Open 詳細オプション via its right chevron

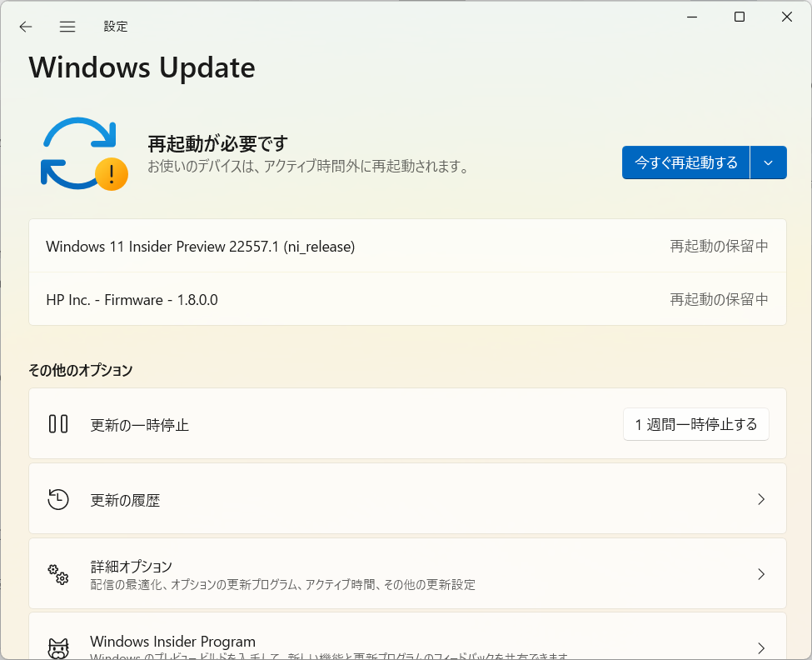pos(761,574)
